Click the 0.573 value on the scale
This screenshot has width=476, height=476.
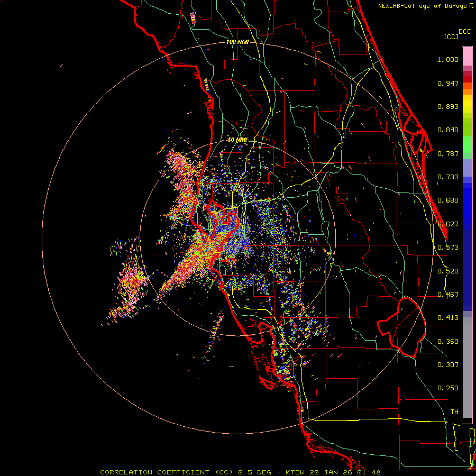click(448, 248)
